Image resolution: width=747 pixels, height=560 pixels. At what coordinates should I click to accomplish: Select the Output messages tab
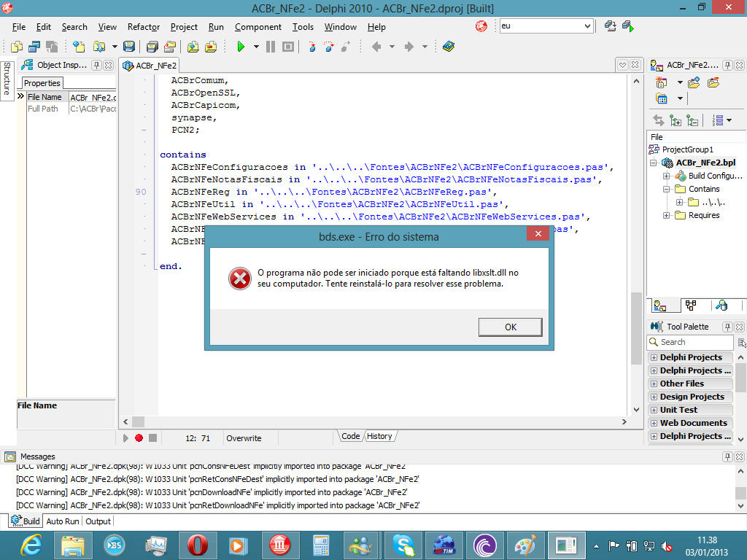[x=98, y=521]
